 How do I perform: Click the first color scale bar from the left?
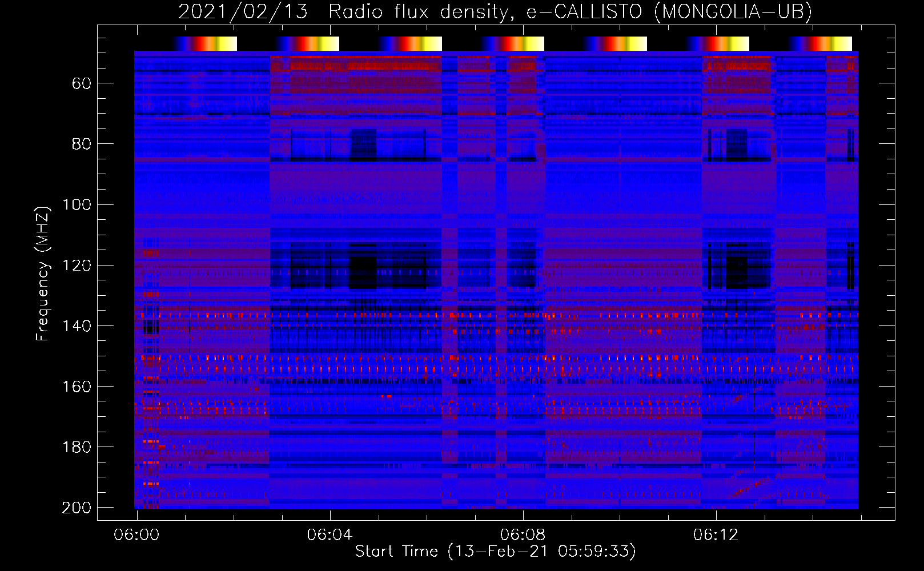(205, 43)
